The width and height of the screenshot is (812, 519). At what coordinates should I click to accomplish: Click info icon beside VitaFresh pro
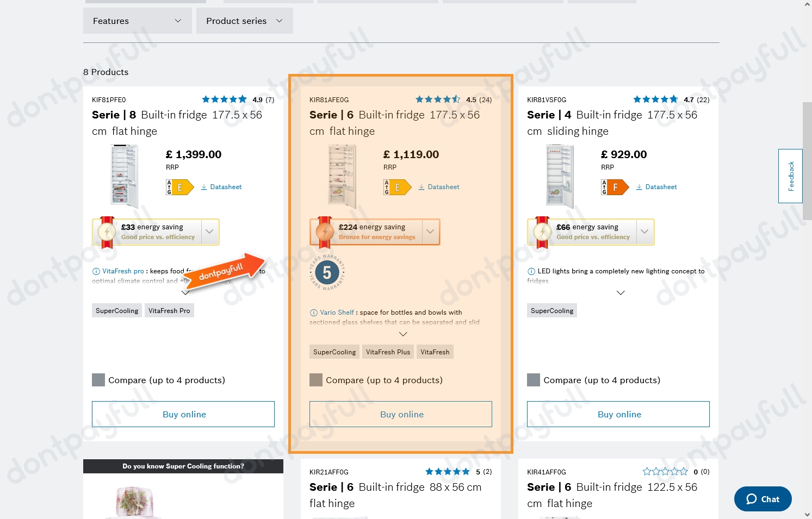[96, 271]
